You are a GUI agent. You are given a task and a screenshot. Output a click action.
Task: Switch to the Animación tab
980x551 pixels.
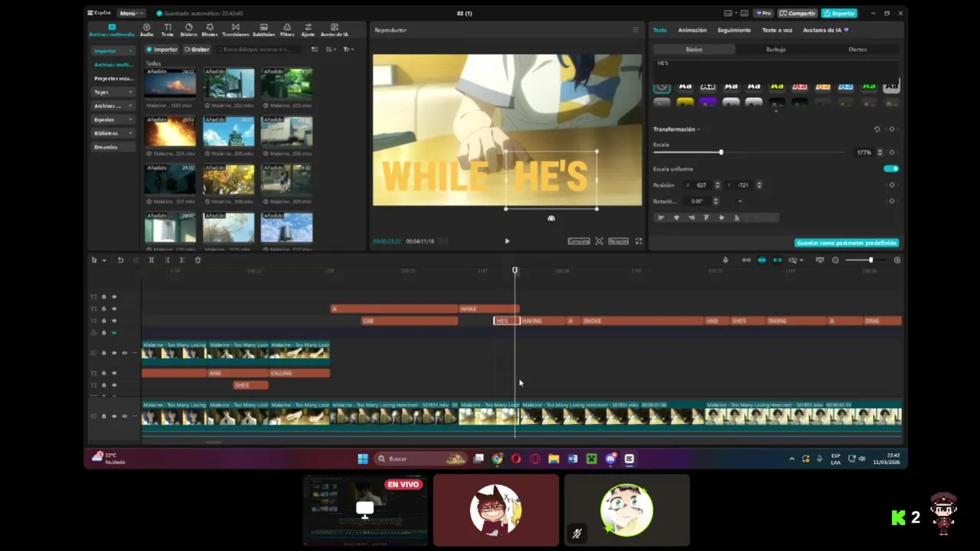pyautogui.click(x=692, y=30)
